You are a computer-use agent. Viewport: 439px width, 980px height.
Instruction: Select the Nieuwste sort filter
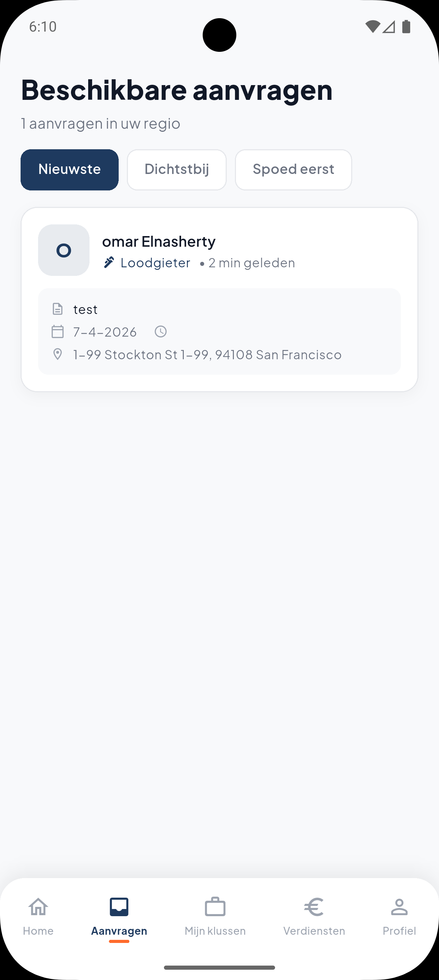[70, 170]
